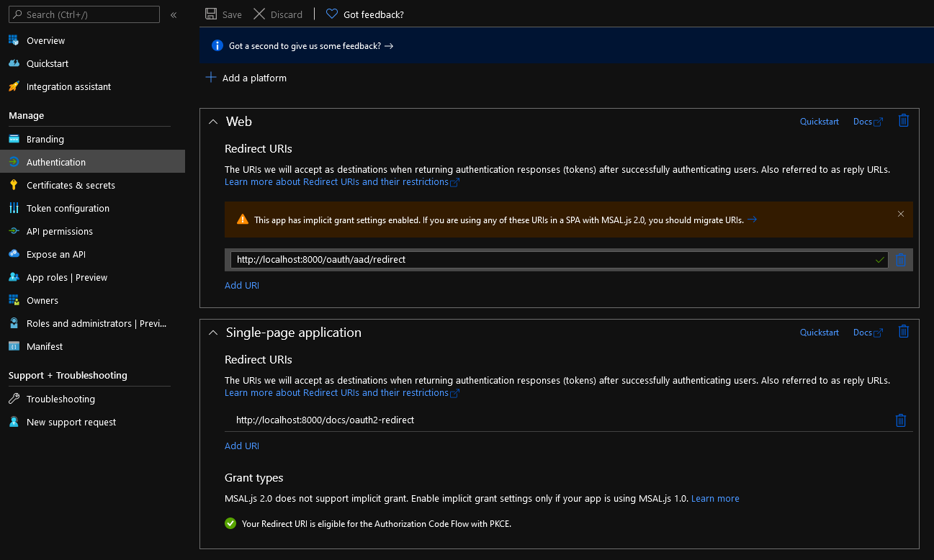
Task: Collapse the Single-page application section
Action: (x=213, y=332)
